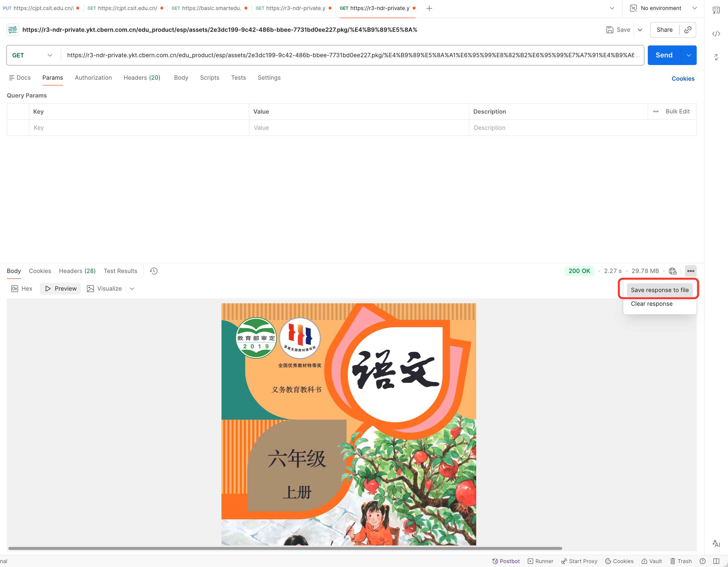Open request Headers (20) tab
Viewport: 728px width, 567px height.
142,78
